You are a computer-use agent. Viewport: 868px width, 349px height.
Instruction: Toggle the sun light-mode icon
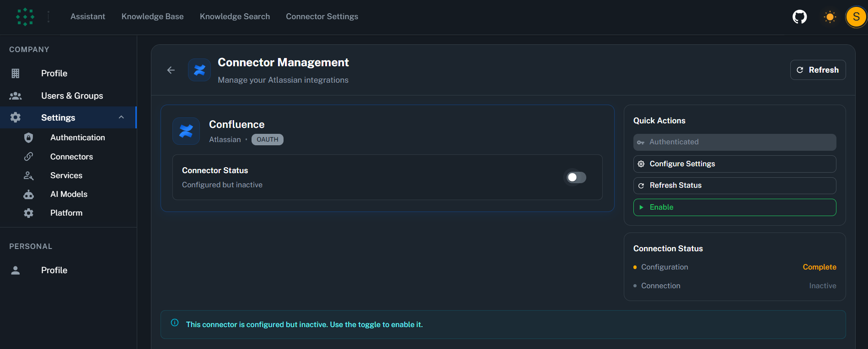point(830,17)
